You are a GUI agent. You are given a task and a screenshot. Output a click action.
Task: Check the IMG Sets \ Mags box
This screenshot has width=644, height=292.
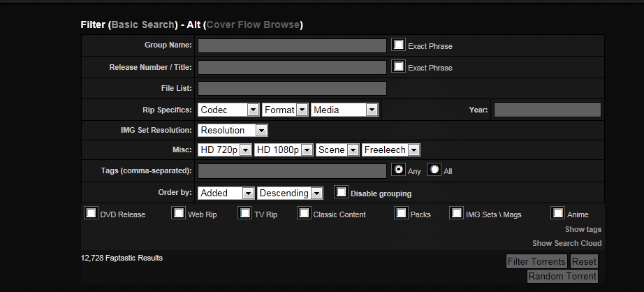(x=457, y=213)
